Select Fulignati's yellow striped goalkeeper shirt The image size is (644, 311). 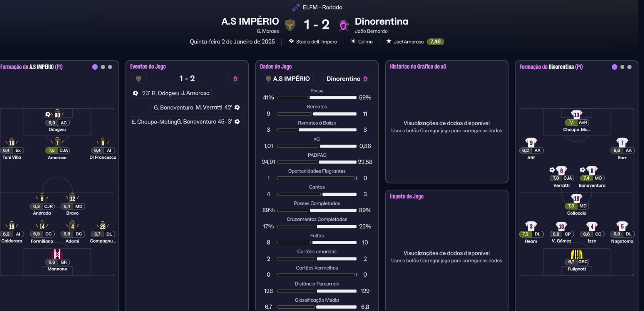pos(576,254)
